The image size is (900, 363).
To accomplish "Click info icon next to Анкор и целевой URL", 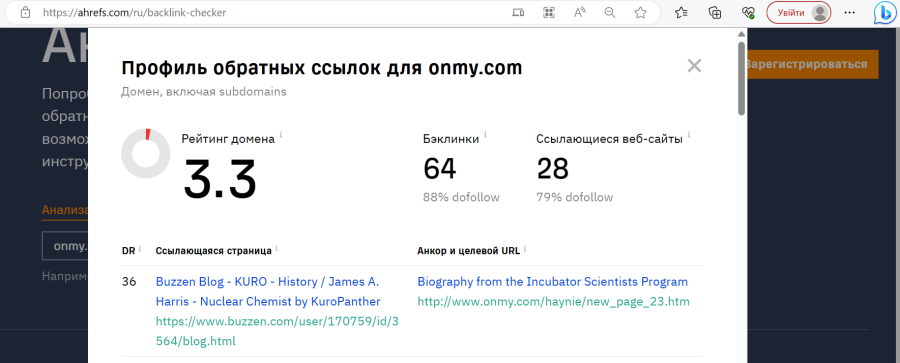I will pos(525,249).
